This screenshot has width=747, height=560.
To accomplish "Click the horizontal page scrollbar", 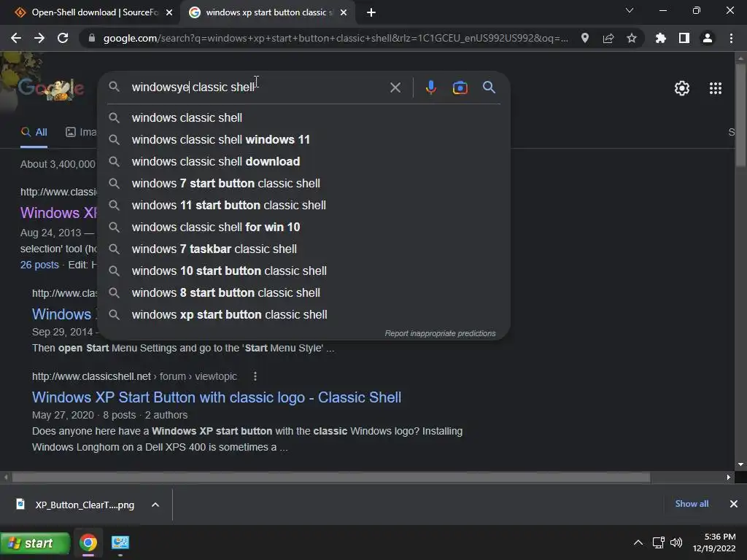I will (331, 477).
